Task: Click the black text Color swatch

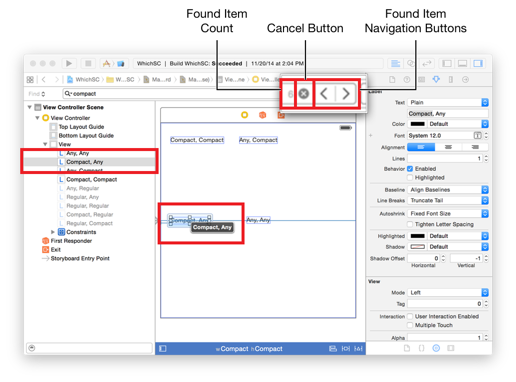Action: (x=417, y=124)
